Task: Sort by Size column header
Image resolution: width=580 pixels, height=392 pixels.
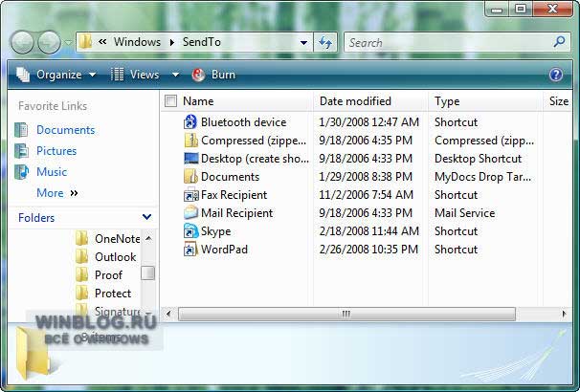Action: click(559, 101)
